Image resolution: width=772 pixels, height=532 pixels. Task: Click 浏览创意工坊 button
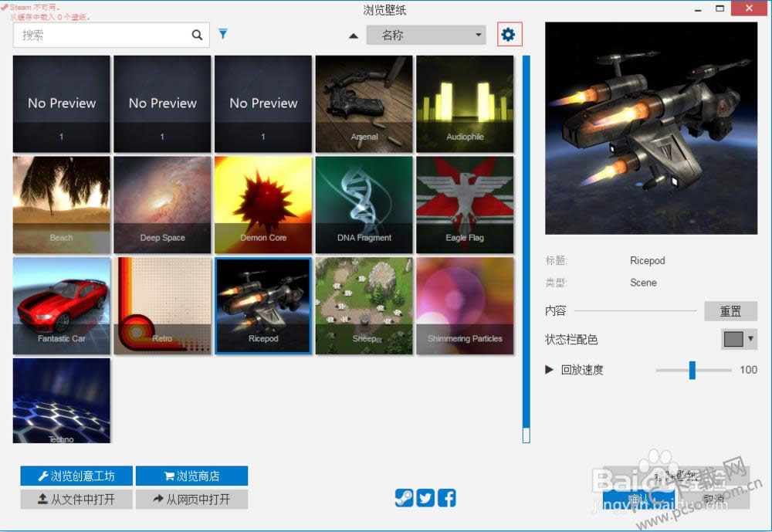click(76, 476)
